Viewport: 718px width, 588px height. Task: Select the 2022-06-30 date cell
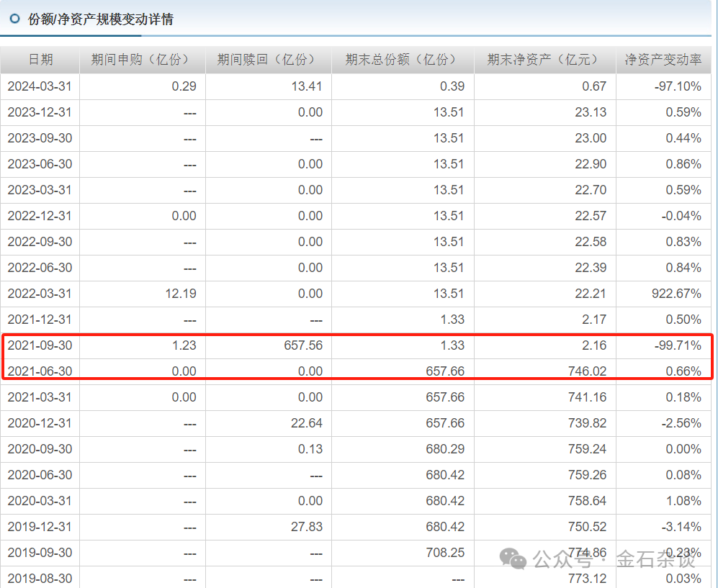click(40, 268)
